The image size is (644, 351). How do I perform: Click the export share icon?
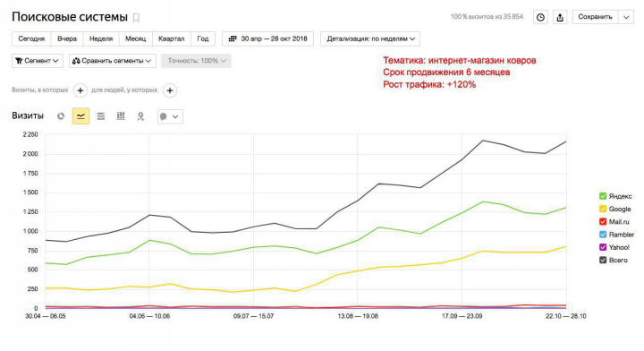[560, 17]
